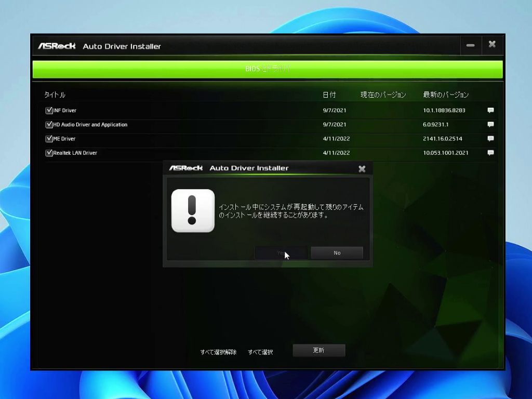
Task: Click version 10.053.1001.2021 value
Action: [x=446, y=153]
